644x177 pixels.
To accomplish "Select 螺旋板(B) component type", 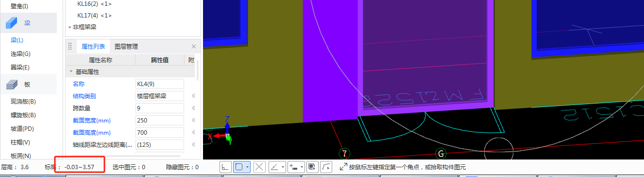I will [23, 115].
